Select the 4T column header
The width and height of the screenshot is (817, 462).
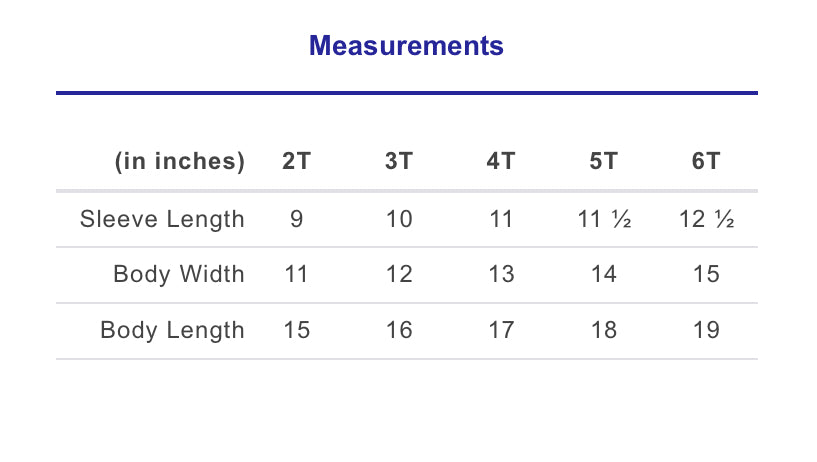coord(501,162)
